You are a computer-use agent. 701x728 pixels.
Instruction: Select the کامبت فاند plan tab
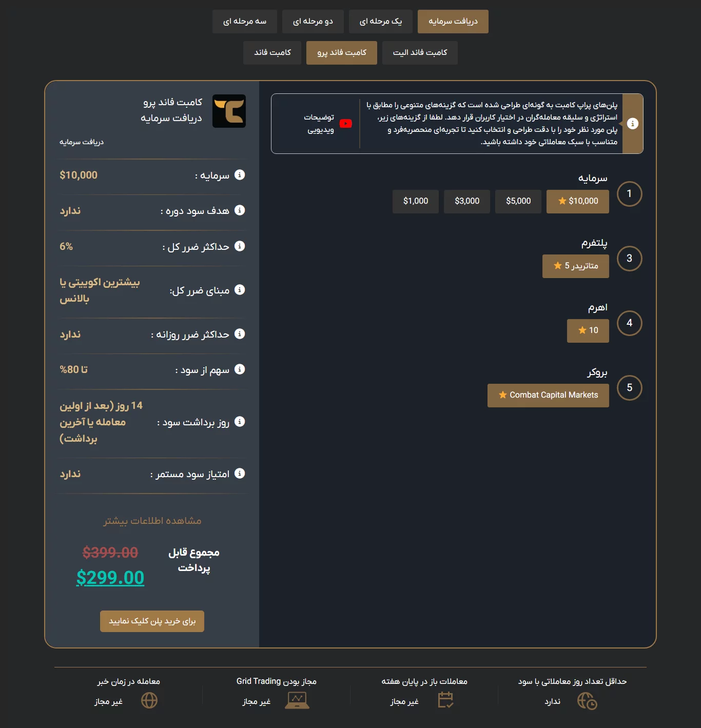click(x=272, y=53)
